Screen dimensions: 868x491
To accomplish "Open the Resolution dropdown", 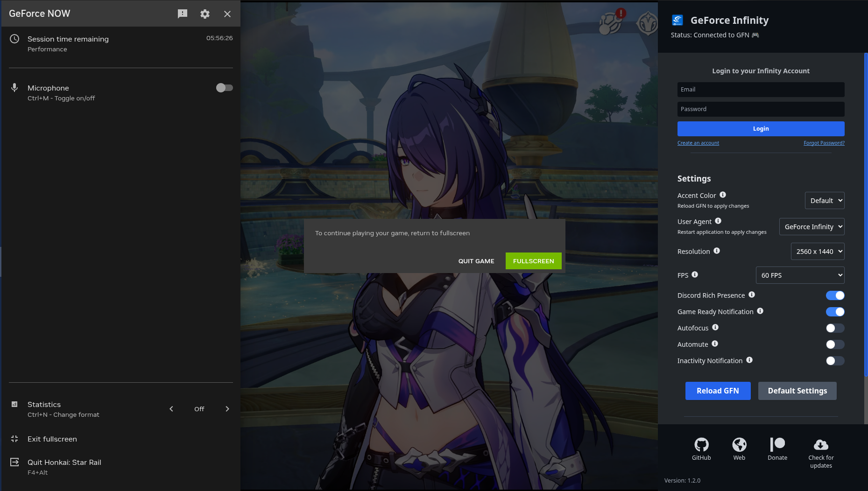I will pos(818,252).
